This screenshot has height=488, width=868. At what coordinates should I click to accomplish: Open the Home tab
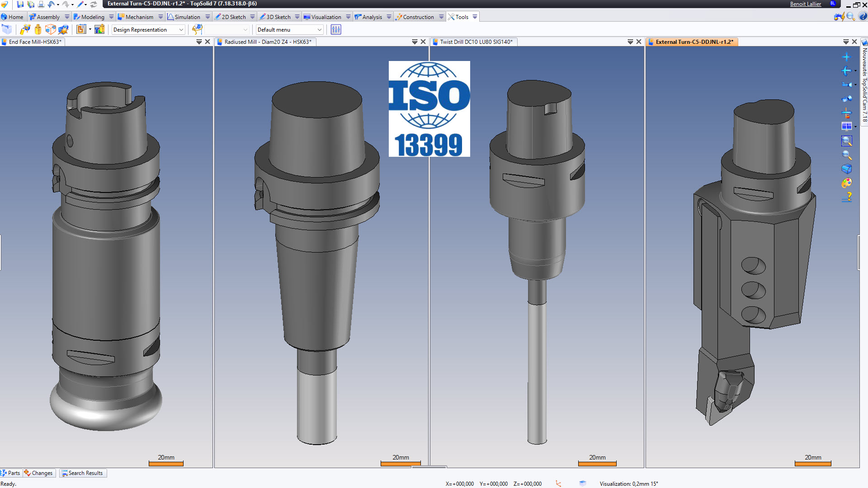[x=12, y=17]
